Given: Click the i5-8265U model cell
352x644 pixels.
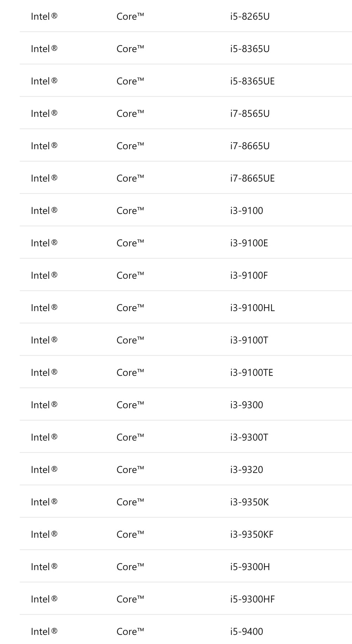Looking at the screenshot, I should [x=250, y=17].
